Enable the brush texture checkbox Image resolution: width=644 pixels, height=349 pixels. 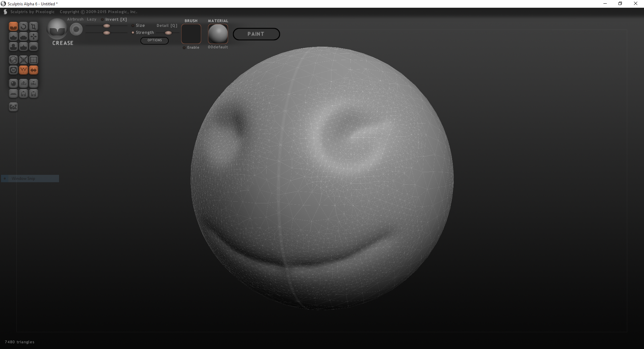184,48
